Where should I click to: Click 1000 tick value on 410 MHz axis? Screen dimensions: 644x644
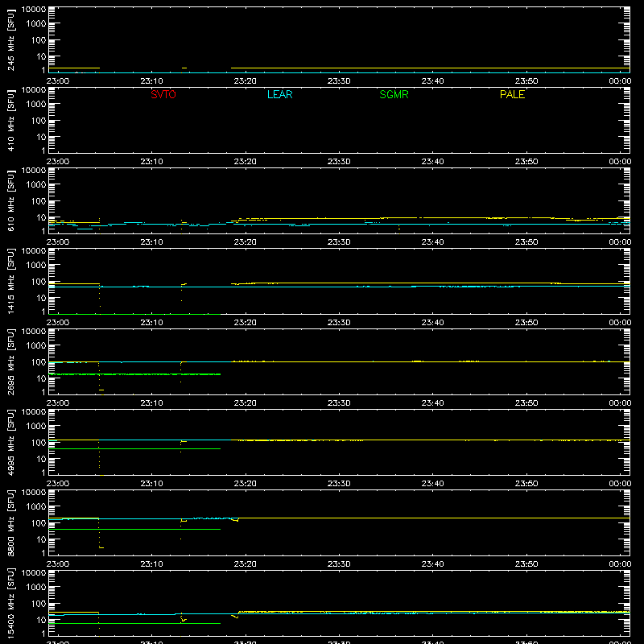pyautogui.click(x=36, y=105)
